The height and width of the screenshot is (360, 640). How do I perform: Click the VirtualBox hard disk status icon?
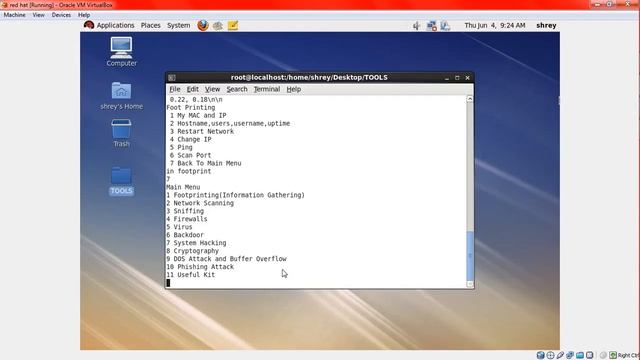[540, 355]
